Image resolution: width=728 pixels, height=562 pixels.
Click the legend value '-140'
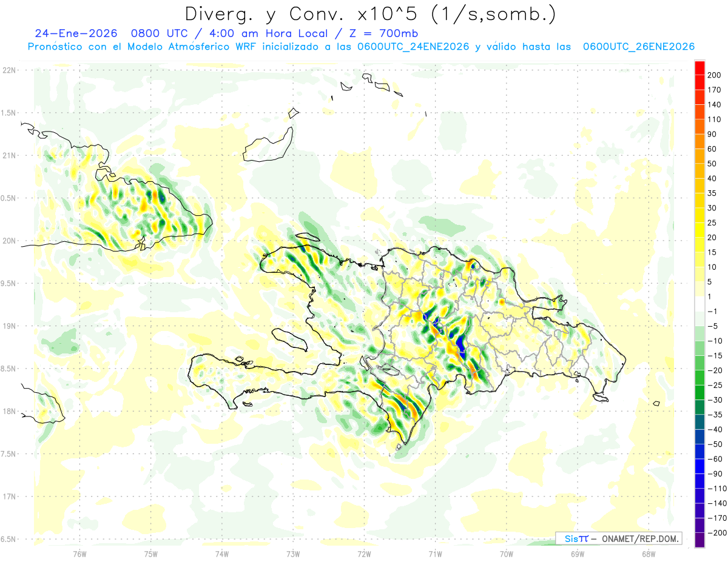tap(716, 503)
